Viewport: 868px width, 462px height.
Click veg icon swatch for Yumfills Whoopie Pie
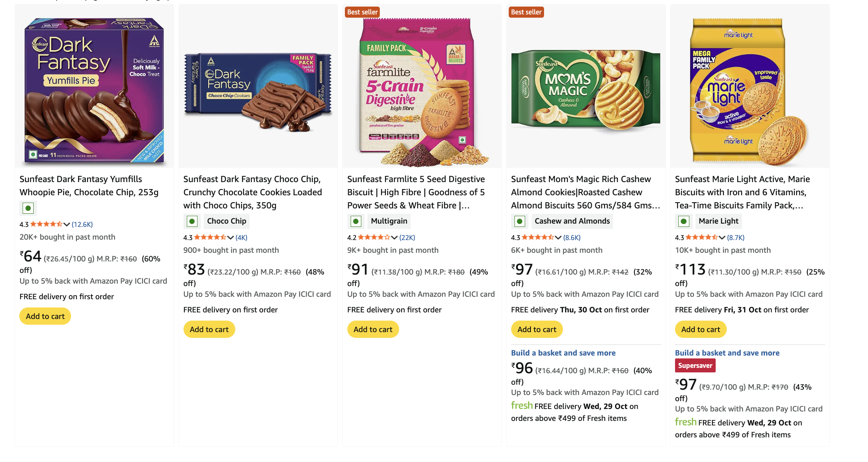28,208
